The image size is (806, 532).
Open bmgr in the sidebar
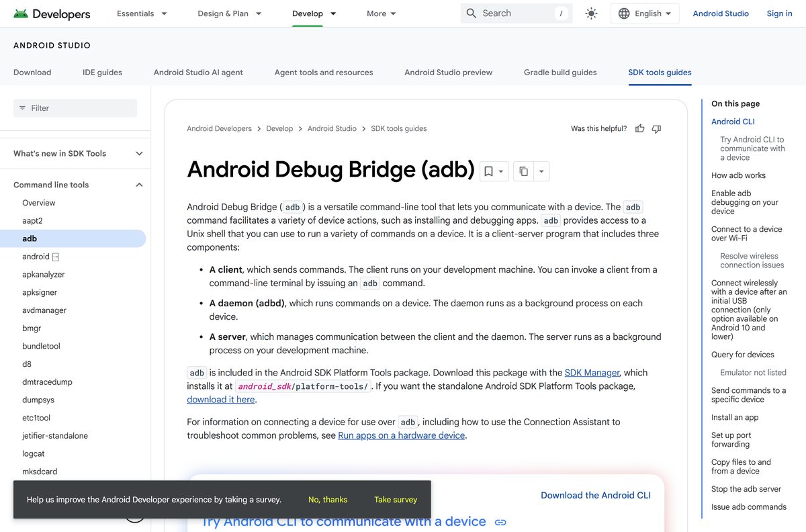click(x=32, y=328)
